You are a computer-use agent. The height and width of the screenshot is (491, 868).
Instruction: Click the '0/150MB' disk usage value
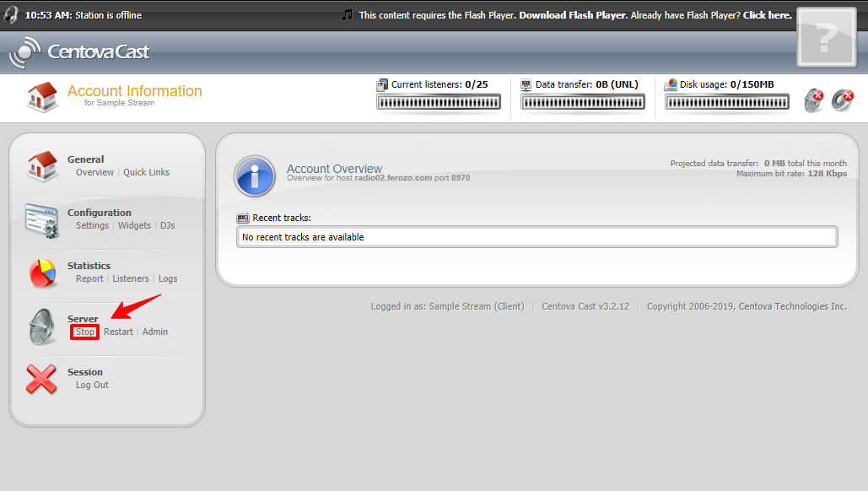pyautogui.click(x=752, y=84)
